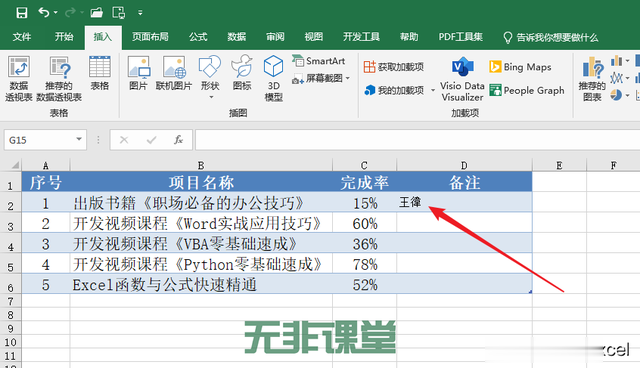Click the cancel X in the formula bar
The image size is (640, 368).
pos(124,140)
